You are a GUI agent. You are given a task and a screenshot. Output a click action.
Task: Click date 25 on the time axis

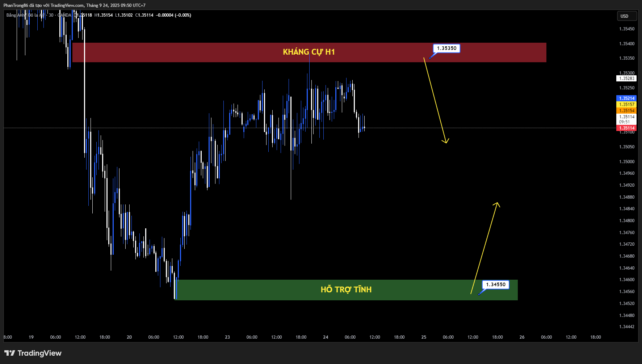tap(424, 337)
